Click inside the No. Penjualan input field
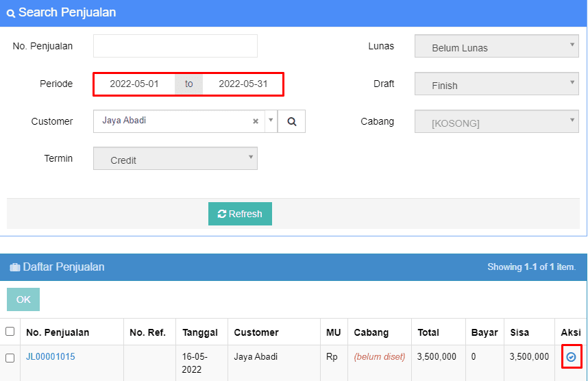 click(175, 46)
